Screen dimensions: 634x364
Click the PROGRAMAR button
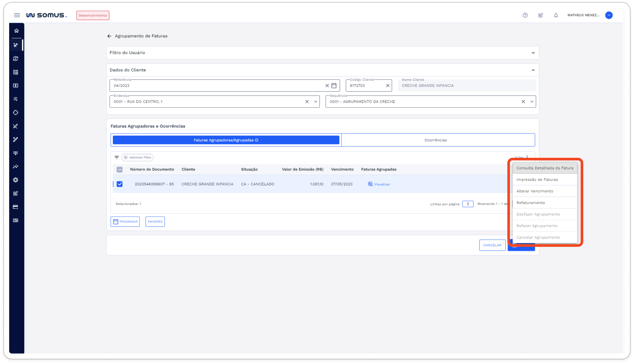pos(125,222)
